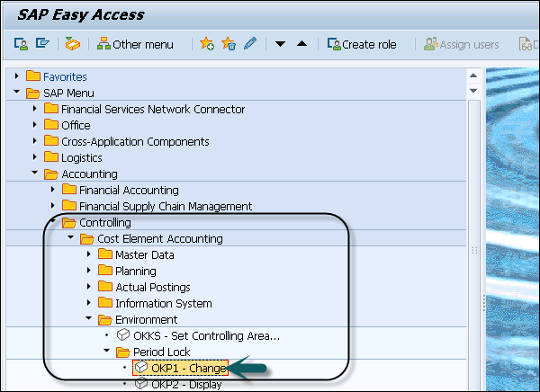The height and width of the screenshot is (392, 540).
Task: Expand the Master Data folder
Action: (x=89, y=254)
